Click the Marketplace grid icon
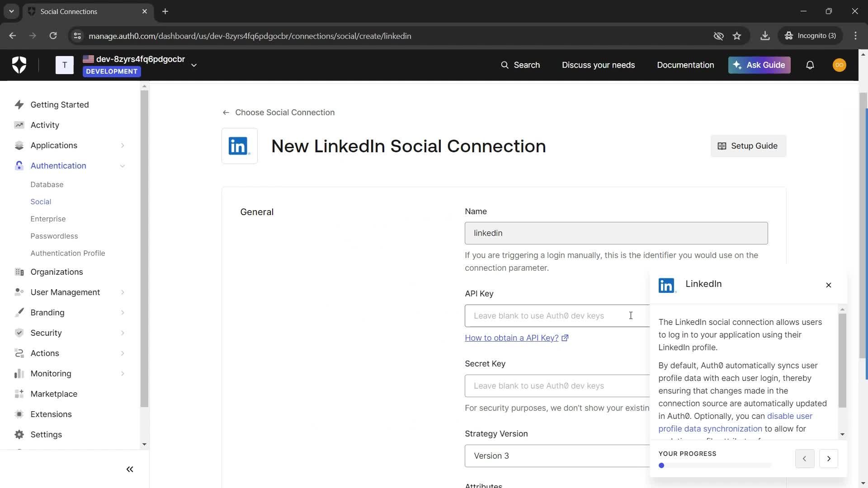The image size is (868, 488). pos(19,394)
